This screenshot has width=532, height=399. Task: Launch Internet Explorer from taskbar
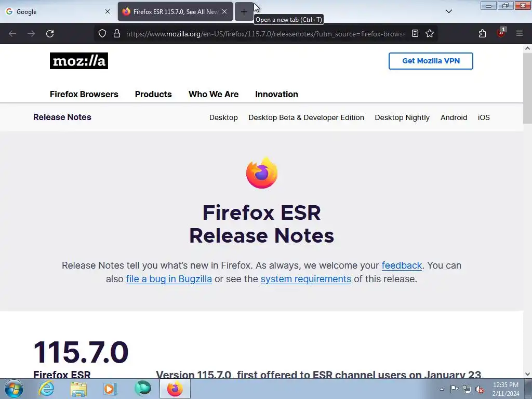click(46, 389)
